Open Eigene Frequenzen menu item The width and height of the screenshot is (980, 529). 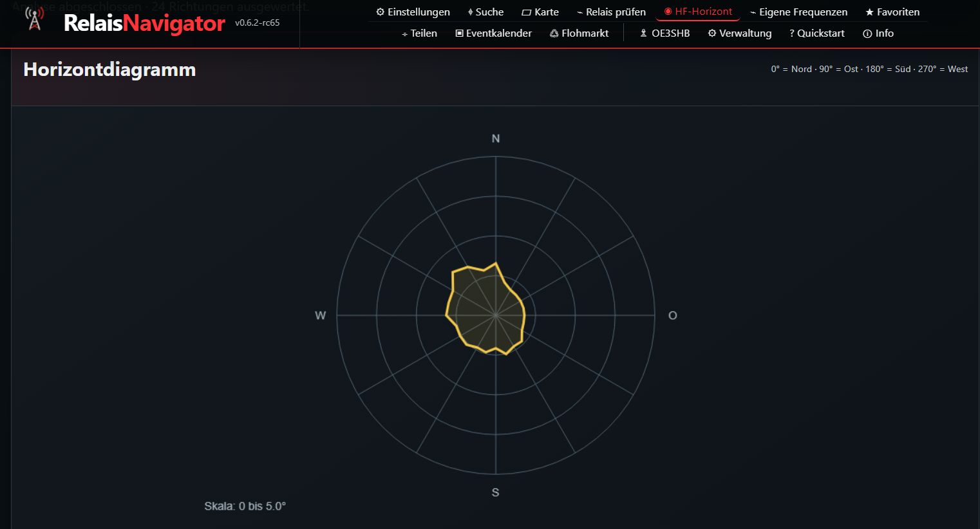pos(798,12)
